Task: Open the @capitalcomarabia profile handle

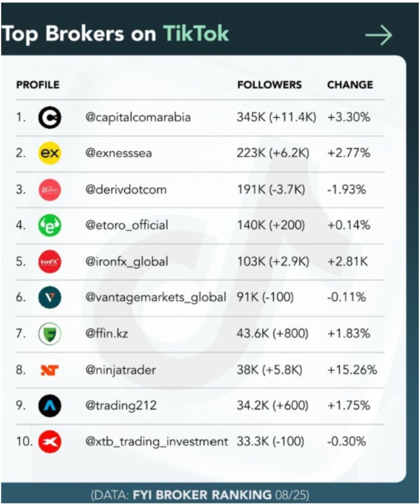Action: 138,117
